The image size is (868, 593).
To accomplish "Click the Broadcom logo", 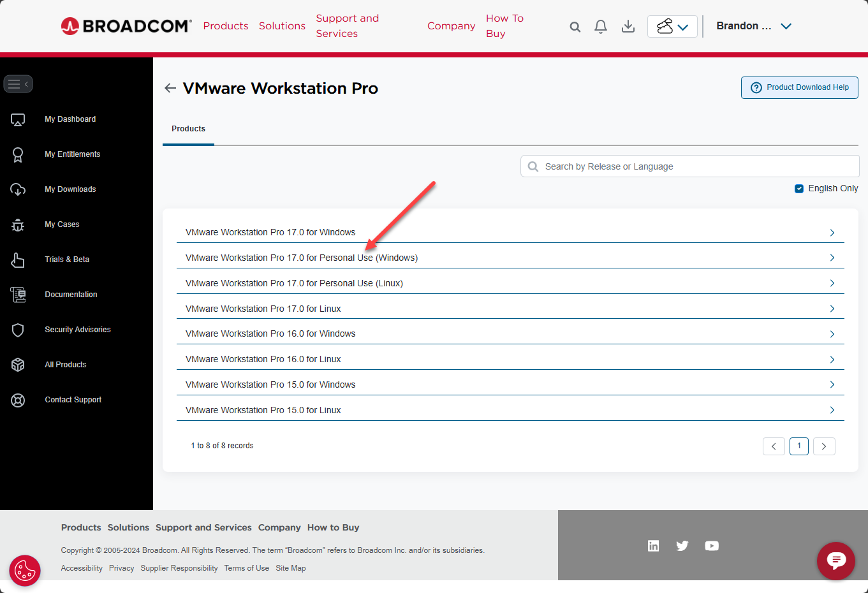I will (126, 26).
